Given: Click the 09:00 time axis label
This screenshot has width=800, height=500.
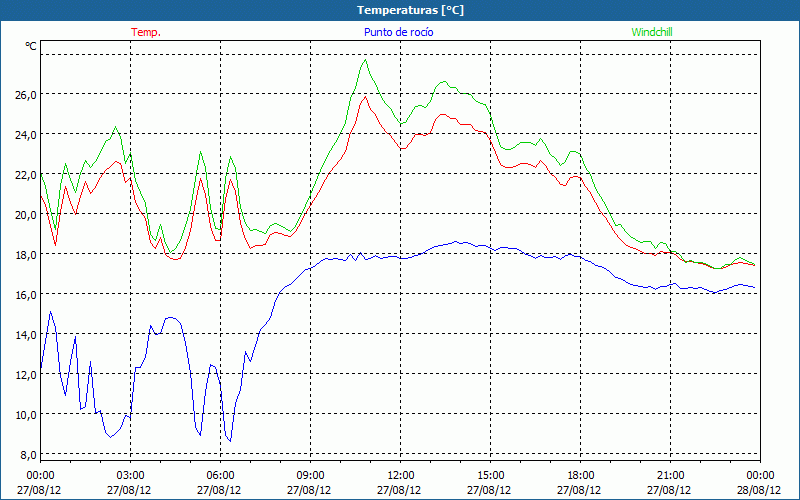Looking at the screenshot, I should click(x=310, y=476).
